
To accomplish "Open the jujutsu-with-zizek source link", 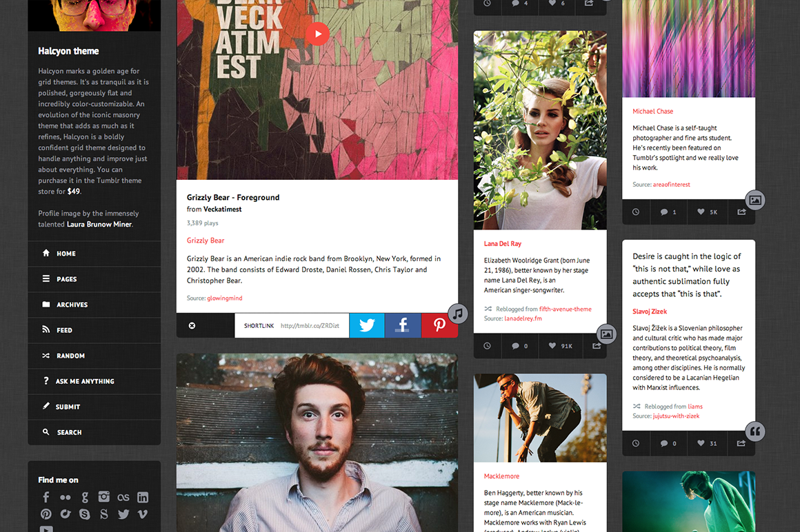I will 676,416.
